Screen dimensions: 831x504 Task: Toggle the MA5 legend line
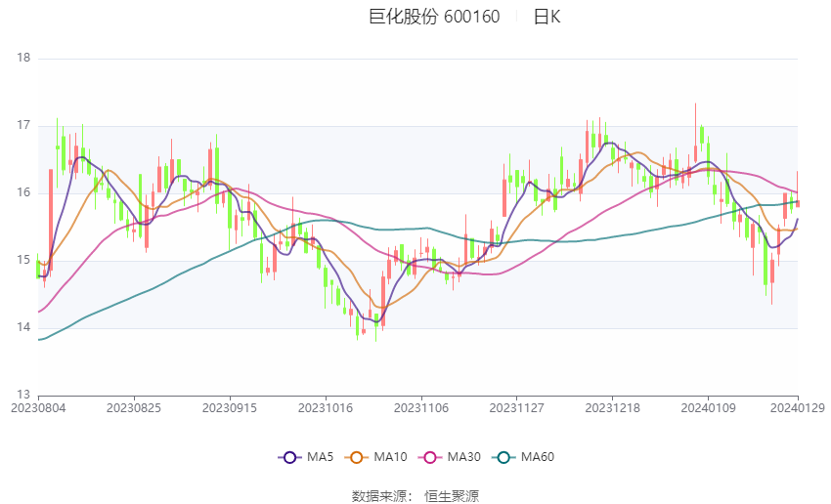point(306,457)
